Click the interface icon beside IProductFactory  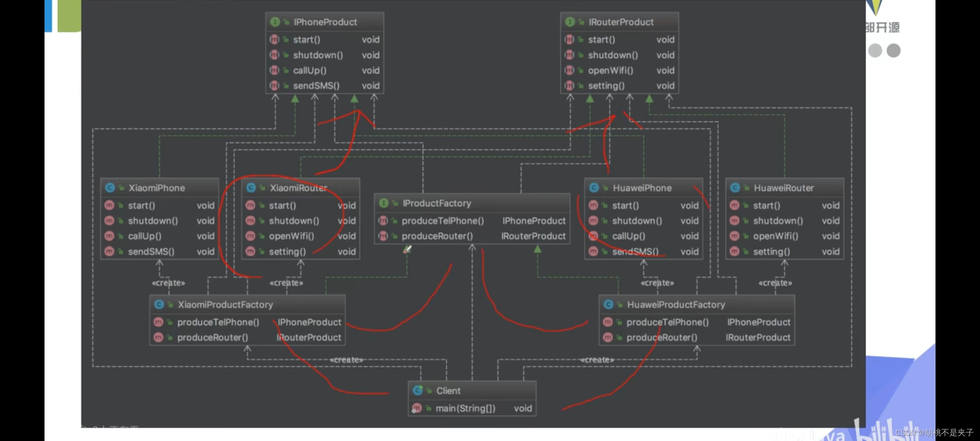point(383,203)
